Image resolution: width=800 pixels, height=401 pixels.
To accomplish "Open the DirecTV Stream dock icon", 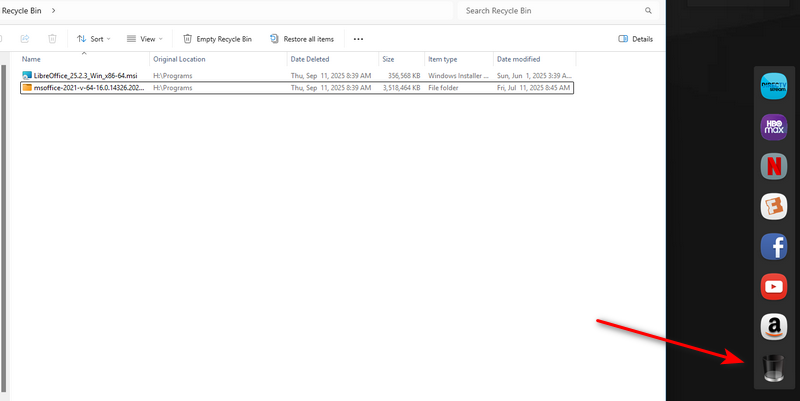I will [773, 86].
